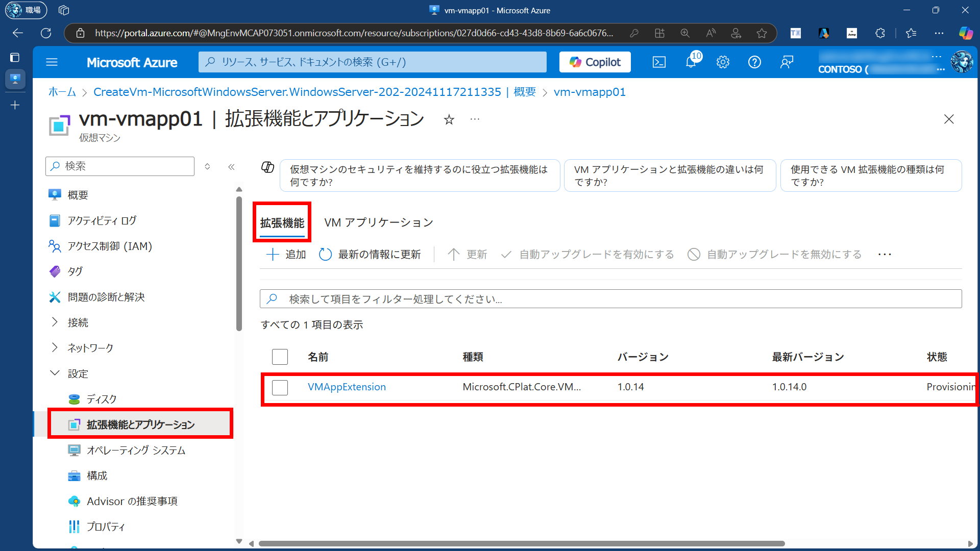Click the extension filter search field
This screenshot has height=551, width=980.
point(610,299)
